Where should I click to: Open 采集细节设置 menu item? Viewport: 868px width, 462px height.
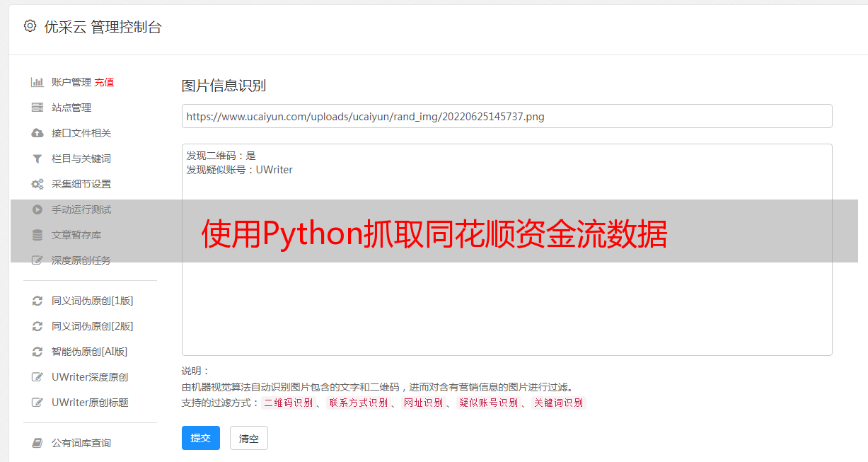coord(81,184)
